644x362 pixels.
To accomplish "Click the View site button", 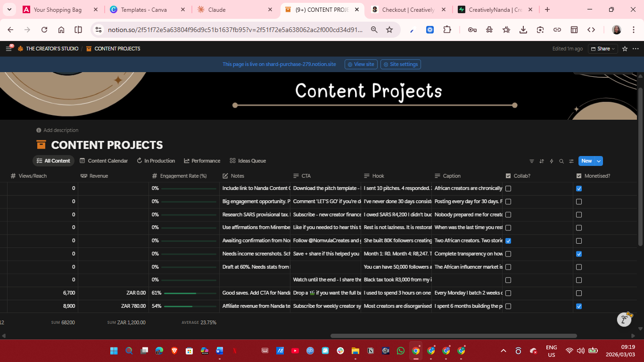I will [x=361, y=64].
